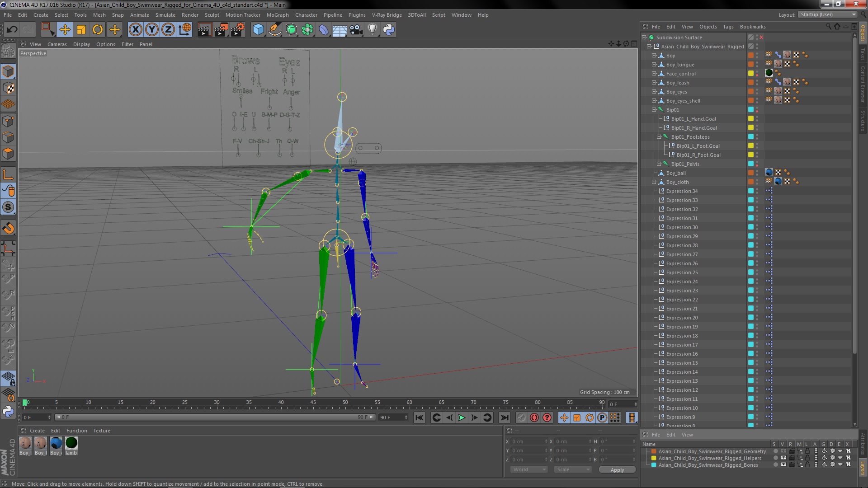Click the Light bulb object icon

372,30
